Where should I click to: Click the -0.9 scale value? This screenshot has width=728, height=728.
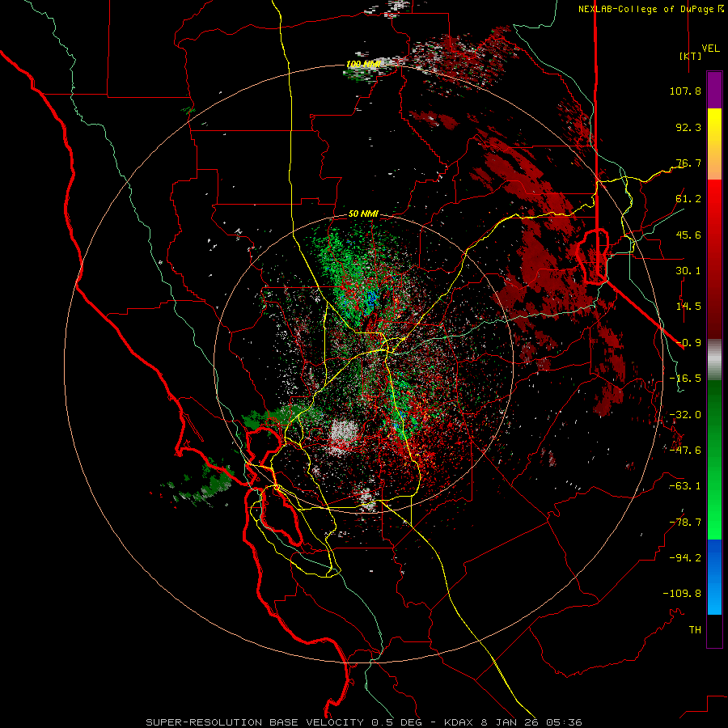click(x=688, y=343)
